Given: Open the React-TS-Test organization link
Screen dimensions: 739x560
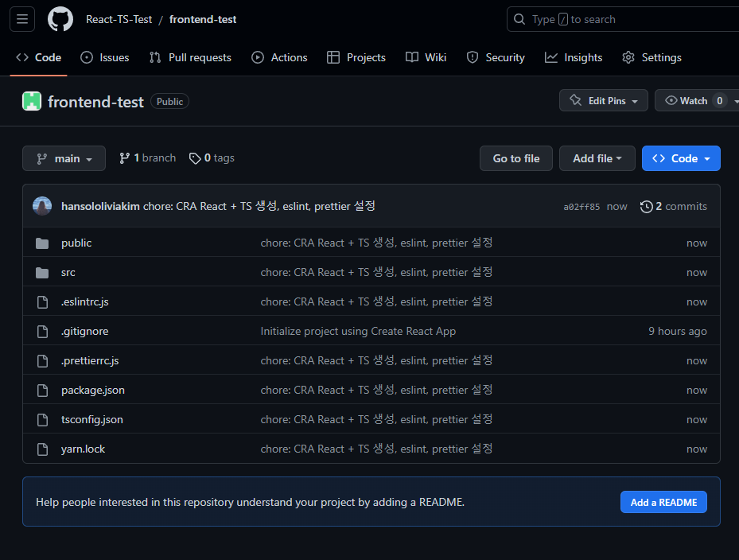Looking at the screenshot, I should (x=119, y=19).
